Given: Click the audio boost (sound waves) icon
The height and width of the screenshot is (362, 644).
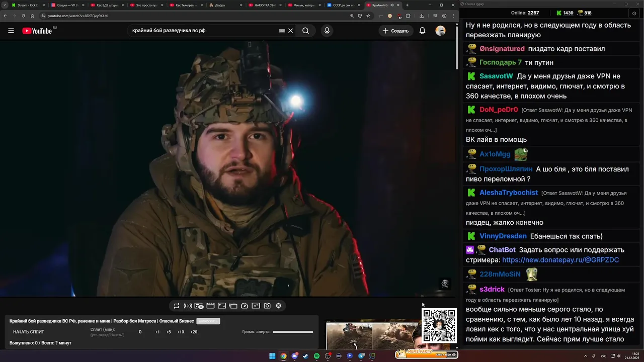Looking at the screenshot, I should pyautogui.click(x=188, y=306).
